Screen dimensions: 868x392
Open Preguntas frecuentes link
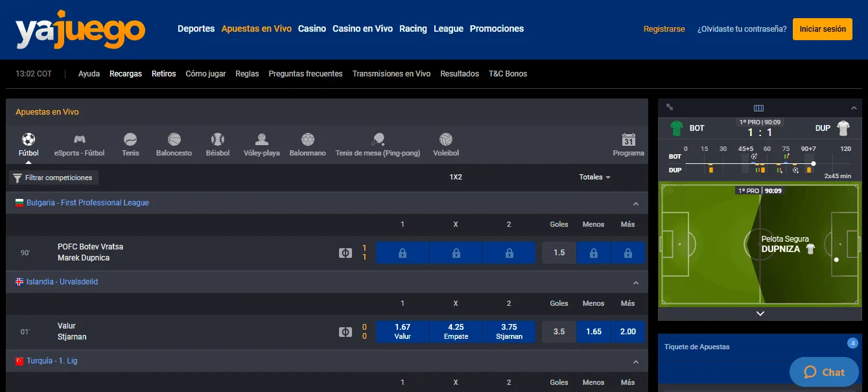click(x=305, y=74)
